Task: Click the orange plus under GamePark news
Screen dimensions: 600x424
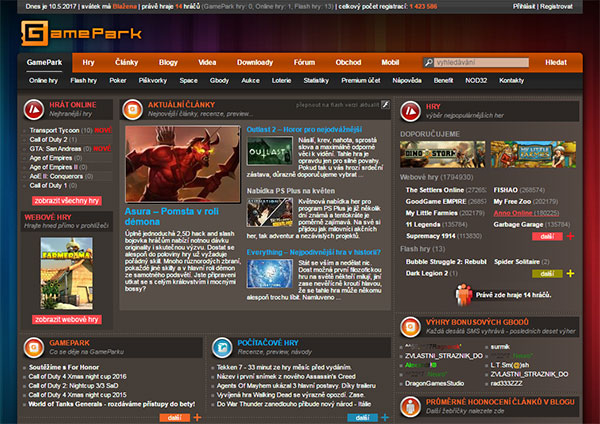Action: (x=197, y=417)
